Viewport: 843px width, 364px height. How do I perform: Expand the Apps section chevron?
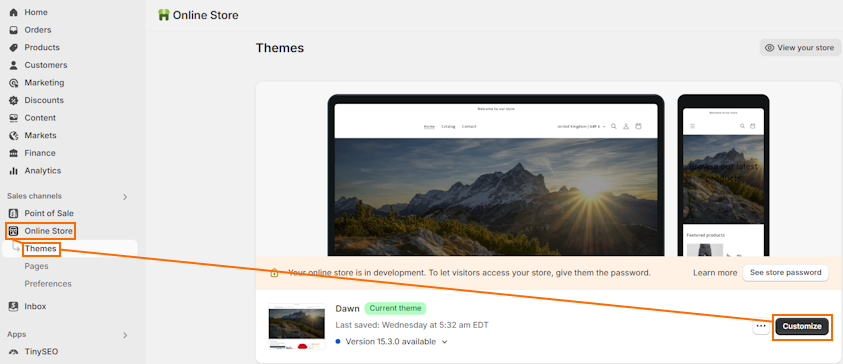(x=125, y=335)
